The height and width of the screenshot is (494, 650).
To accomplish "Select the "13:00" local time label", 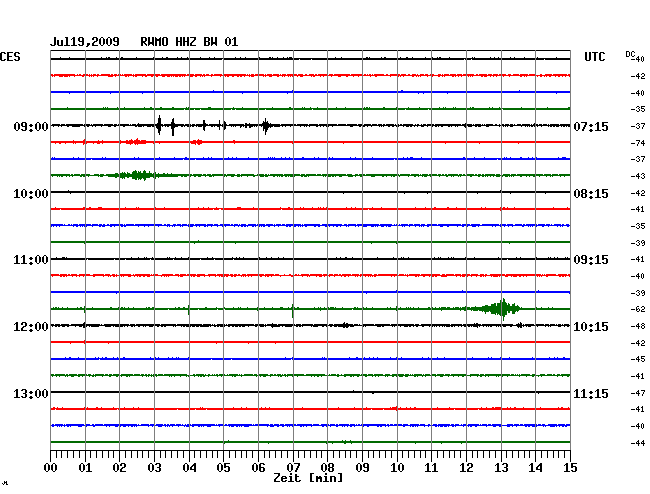I will click(x=31, y=393).
